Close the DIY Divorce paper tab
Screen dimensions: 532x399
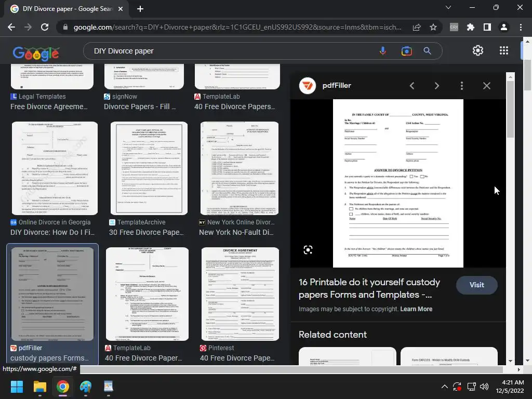coord(121,9)
